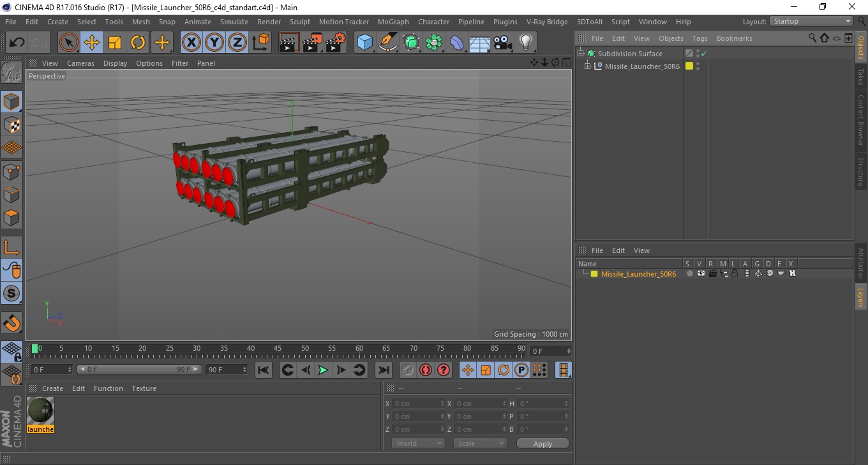This screenshot has width=868, height=465.
Task: Click the Play Forward button
Action: [323, 370]
